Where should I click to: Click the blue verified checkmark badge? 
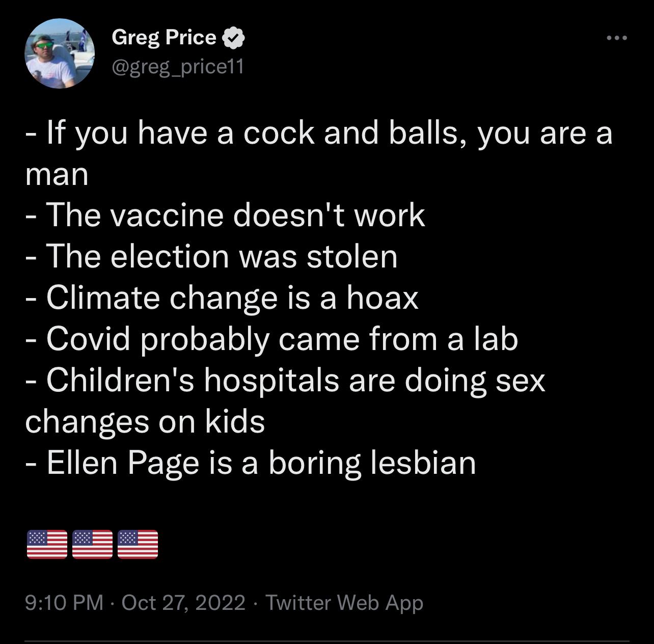pyautogui.click(x=233, y=38)
